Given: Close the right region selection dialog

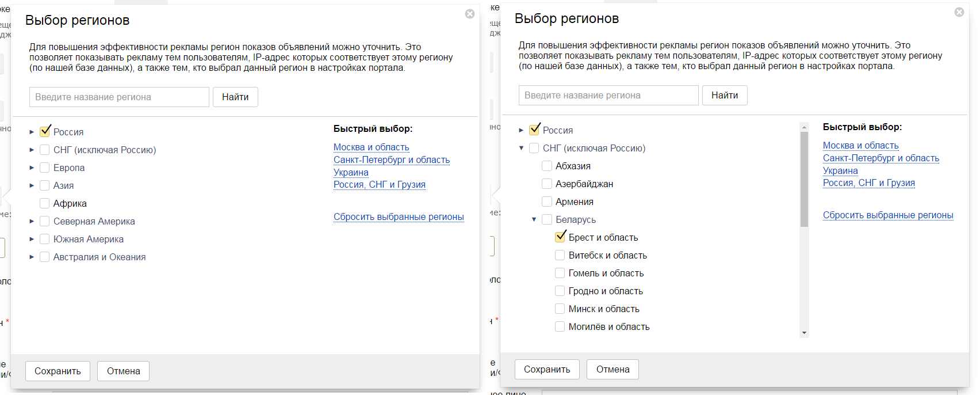Looking at the screenshot, I should click(959, 12).
